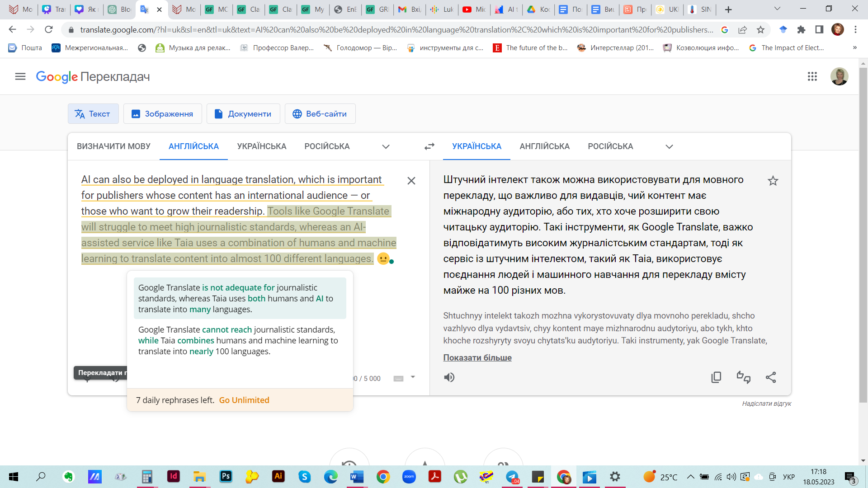Screen dimensions: 868x488
Task: Select the Текст translation mode
Action: (x=93, y=114)
